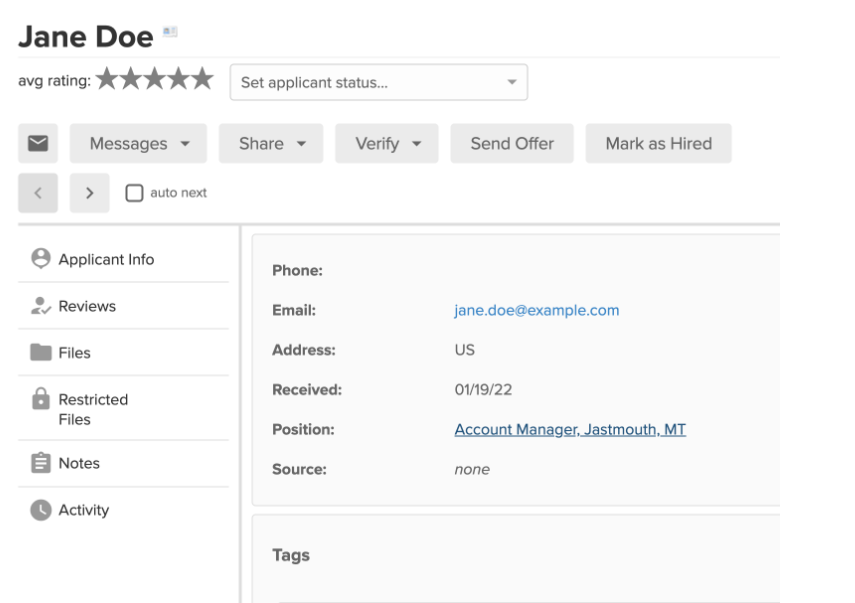This screenshot has width=855, height=603.
Task: Click the Tags heading
Action: click(x=291, y=555)
